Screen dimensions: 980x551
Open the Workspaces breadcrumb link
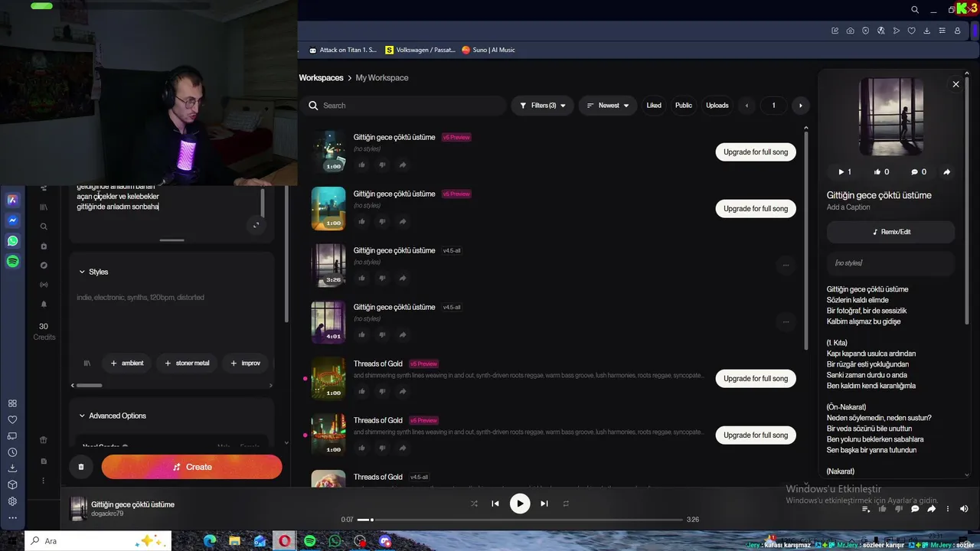(x=321, y=78)
